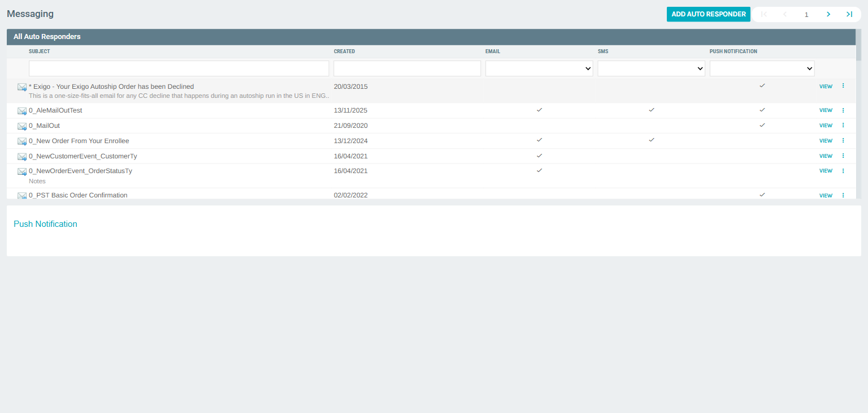Image resolution: width=868 pixels, height=413 pixels.
Task: Sort by Push Notification column header
Action: [734, 51]
